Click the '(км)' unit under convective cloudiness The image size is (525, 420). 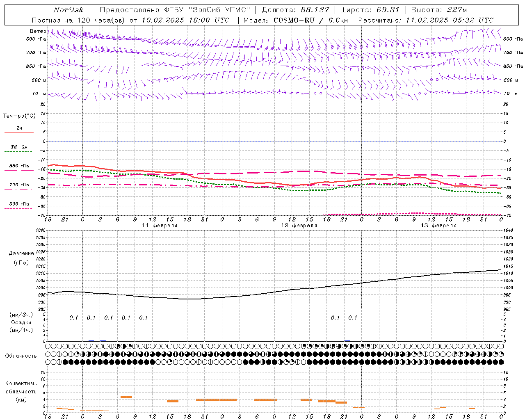coord(22,399)
